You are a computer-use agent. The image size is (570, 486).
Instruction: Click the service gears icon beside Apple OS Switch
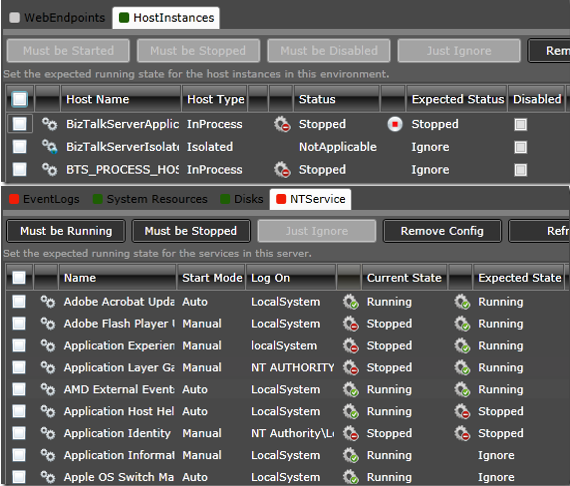point(48,477)
